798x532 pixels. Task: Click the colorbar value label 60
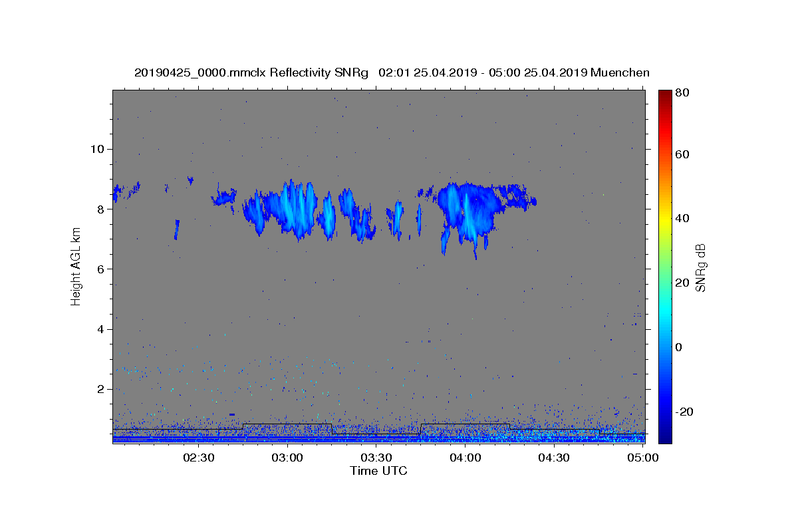pyautogui.click(x=682, y=154)
